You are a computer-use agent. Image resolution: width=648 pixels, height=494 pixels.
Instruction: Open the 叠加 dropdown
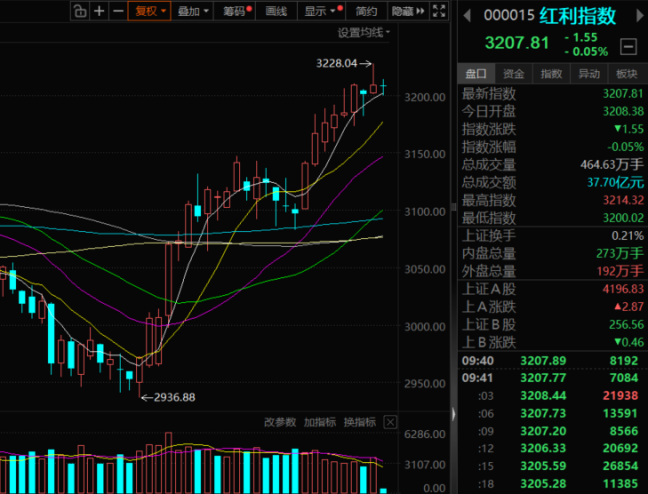(193, 11)
